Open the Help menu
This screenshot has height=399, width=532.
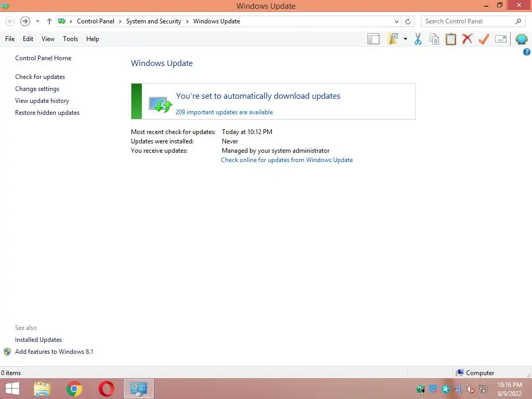[x=92, y=39]
